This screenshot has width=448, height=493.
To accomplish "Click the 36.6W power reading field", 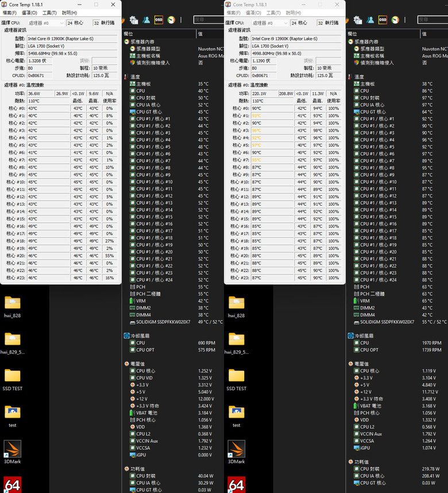I will (40, 94).
